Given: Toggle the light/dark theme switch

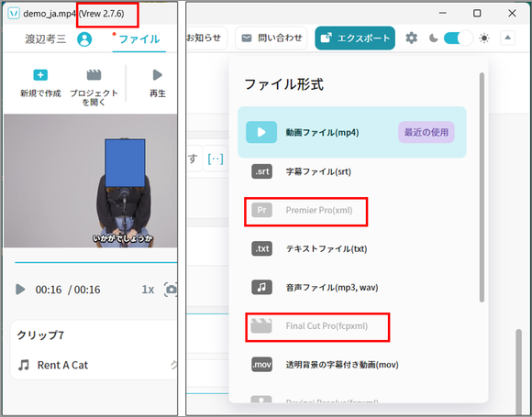Looking at the screenshot, I should (458, 38).
